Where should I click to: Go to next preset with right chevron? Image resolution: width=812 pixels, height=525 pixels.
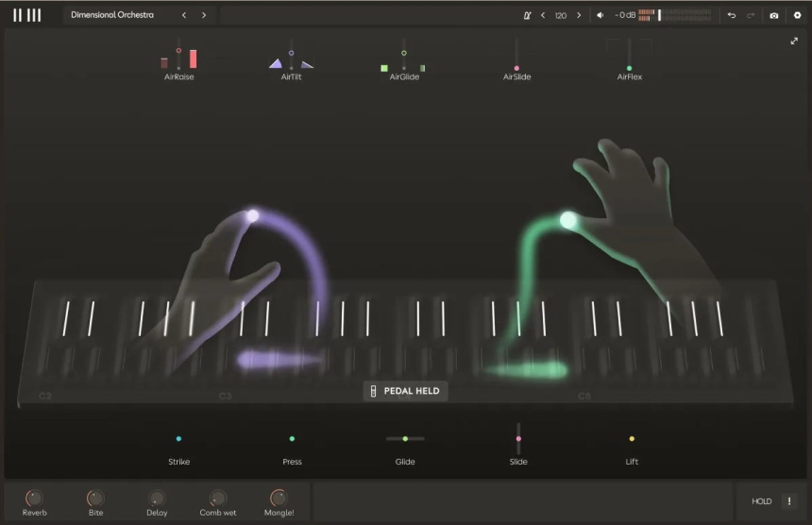coord(204,15)
